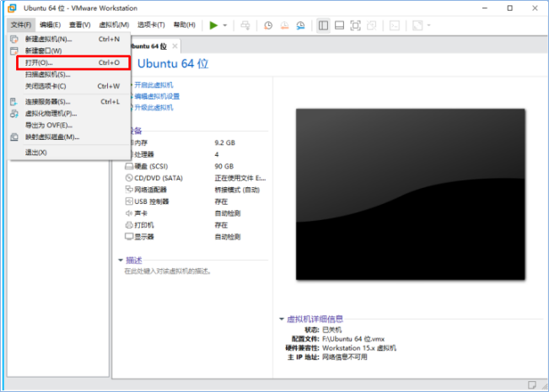Select 导出为 OVF(E)... menu entry
Screen dimensions: 549x392
69,125
